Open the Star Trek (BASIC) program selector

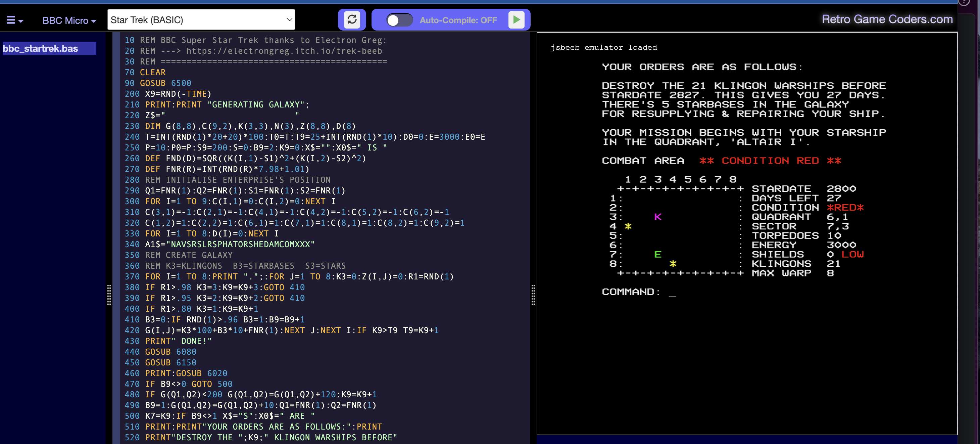pyautogui.click(x=202, y=19)
